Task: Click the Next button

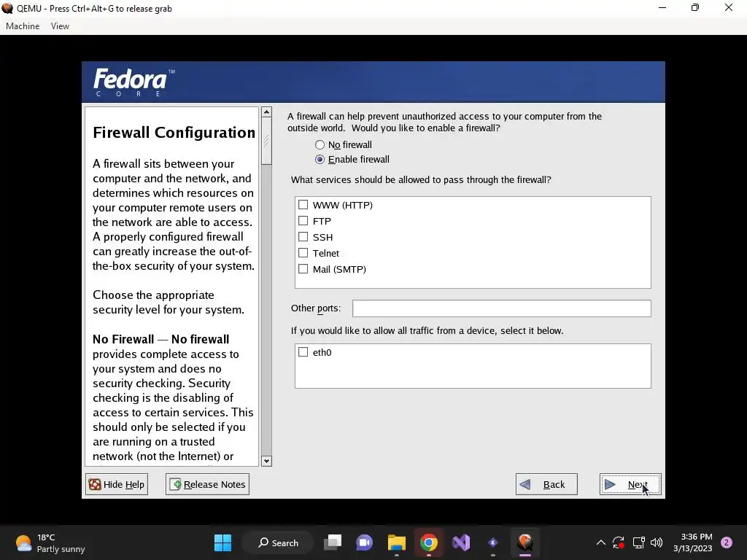Action: pyautogui.click(x=630, y=484)
